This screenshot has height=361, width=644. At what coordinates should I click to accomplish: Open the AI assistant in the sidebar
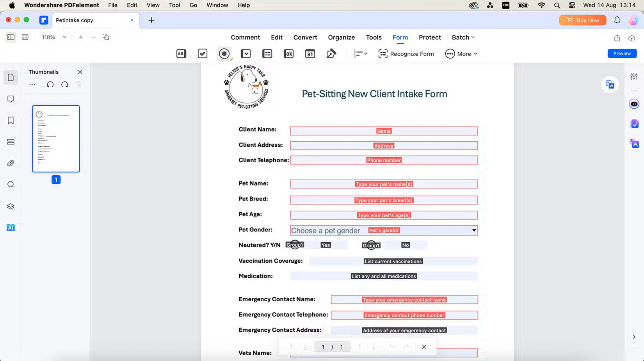(x=11, y=228)
